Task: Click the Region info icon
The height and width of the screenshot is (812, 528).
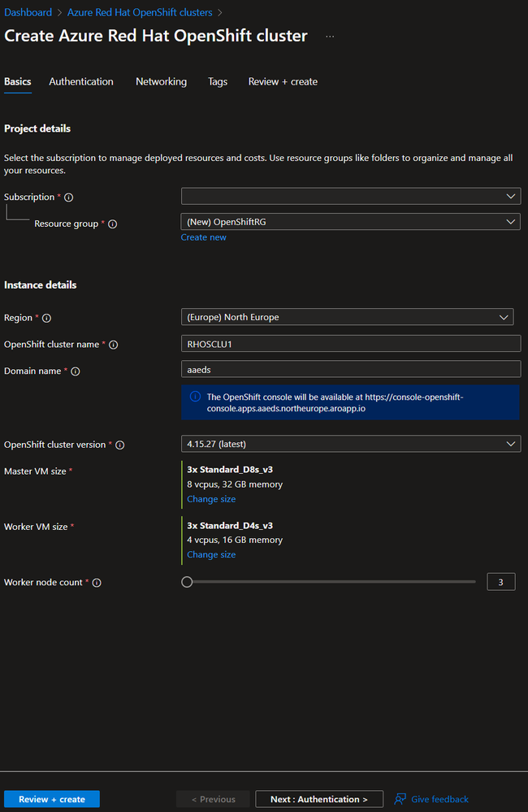Action: tap(46, 318)
